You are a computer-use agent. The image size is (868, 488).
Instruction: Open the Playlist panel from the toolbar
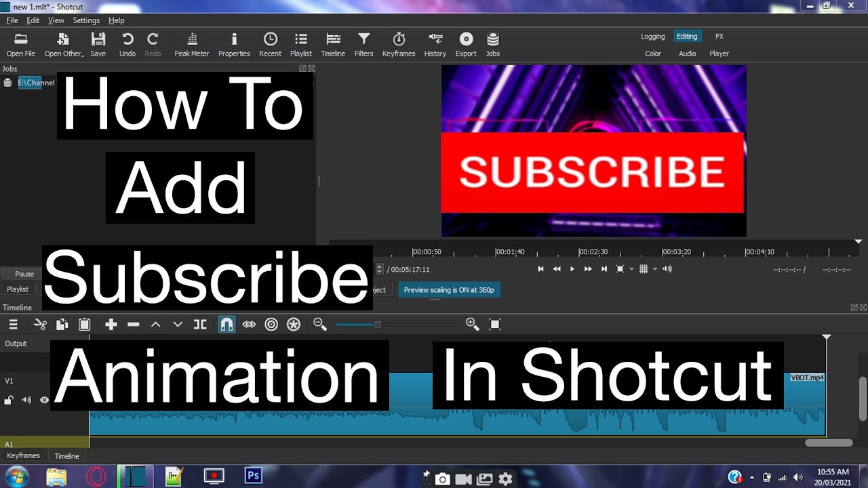[301, 45]
